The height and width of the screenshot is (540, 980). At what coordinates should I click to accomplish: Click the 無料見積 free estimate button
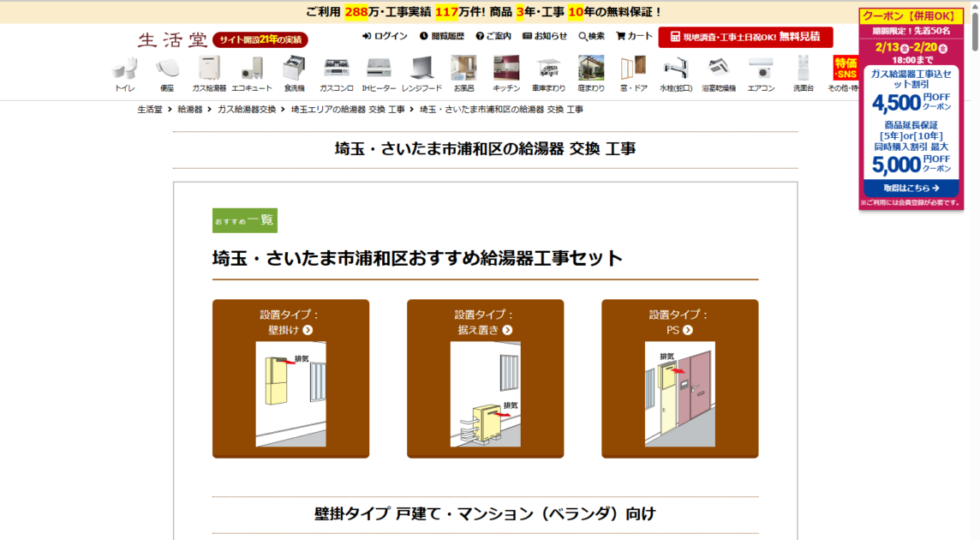(745, 37)
